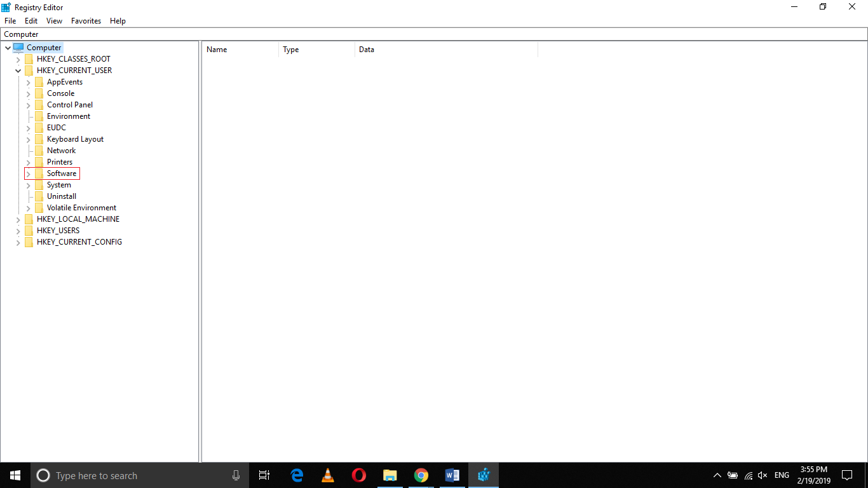Image resolution: width=868 pixels, height=488 pixels.
Task: Select the Computer icon in the tree
Action: click(18, 48)
